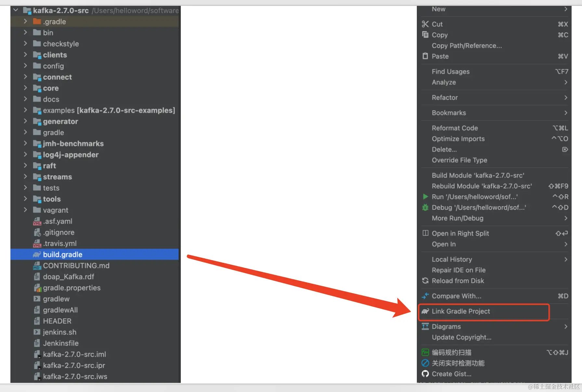Viewport: 582px width, 392px height.
Task: Click the Debug bug icon
Action: coord(425,207)
